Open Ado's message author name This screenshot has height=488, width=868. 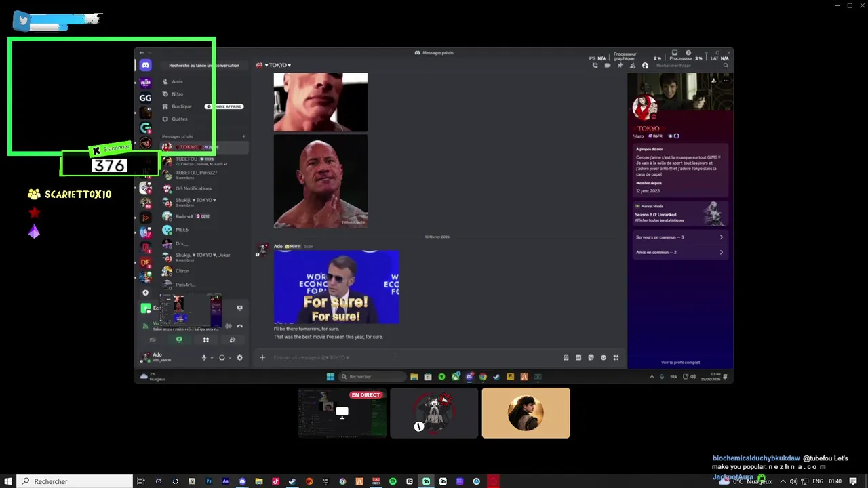click(x=278, y=246)
